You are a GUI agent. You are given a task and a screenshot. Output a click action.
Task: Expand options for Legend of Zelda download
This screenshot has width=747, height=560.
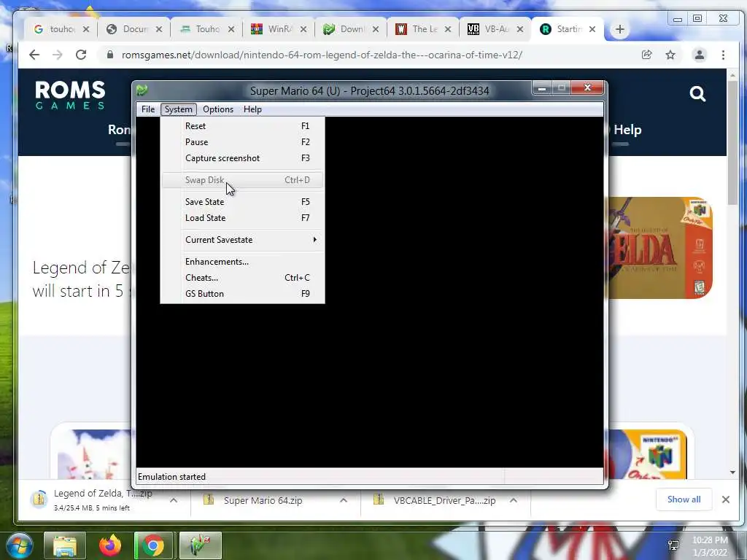pos(174,500)
